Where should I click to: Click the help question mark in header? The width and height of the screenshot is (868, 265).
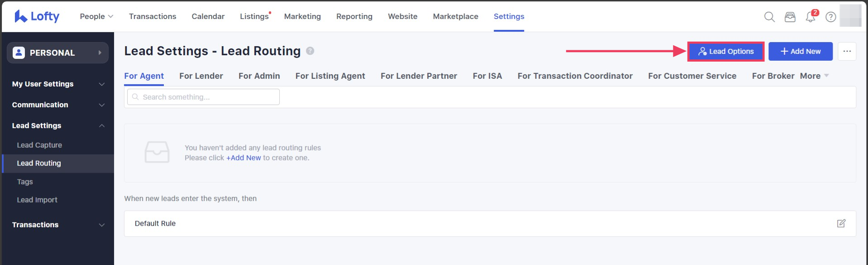click(830, 17)
